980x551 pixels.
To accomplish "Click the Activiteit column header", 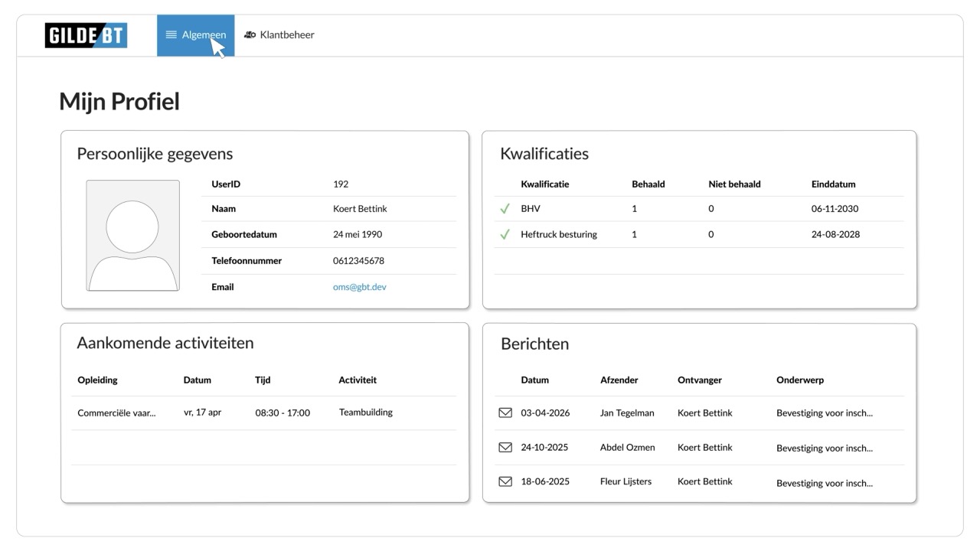I will [x=358, y=380].
